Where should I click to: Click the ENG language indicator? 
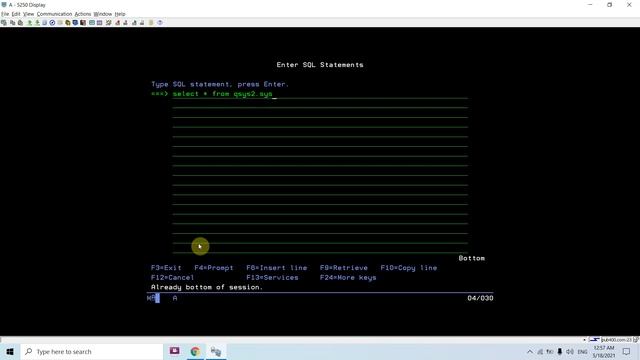(582, 351)
